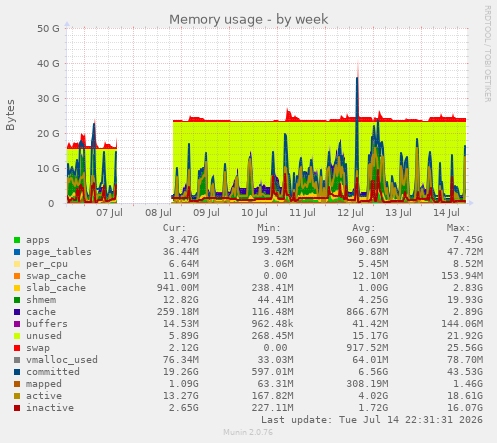The image size is (497, 443).
Task: Click the cache dark blue legend swatch
Action: [x=17, y=312]
